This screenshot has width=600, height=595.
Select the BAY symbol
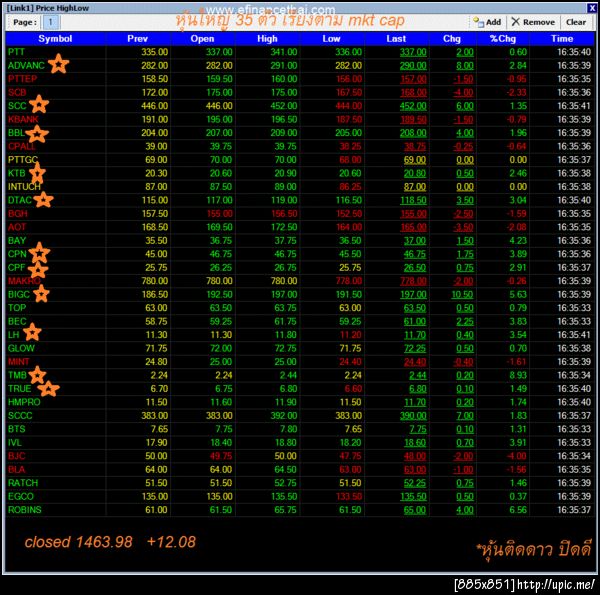coord(17,241)
